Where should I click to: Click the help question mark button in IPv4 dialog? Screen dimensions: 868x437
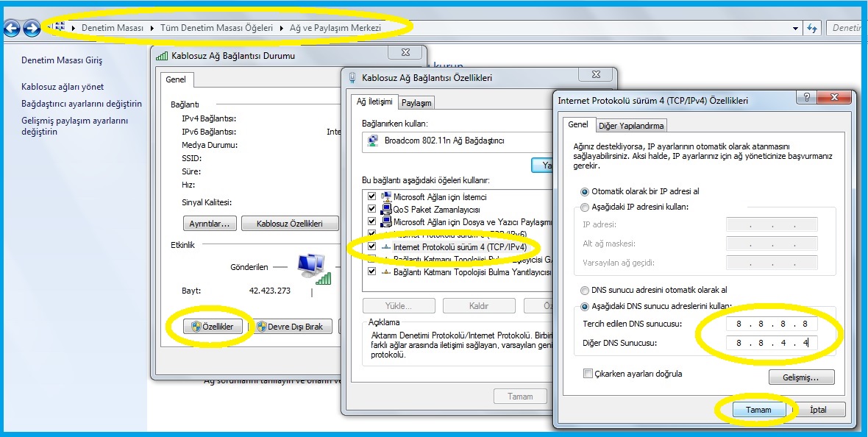point(807,98)
